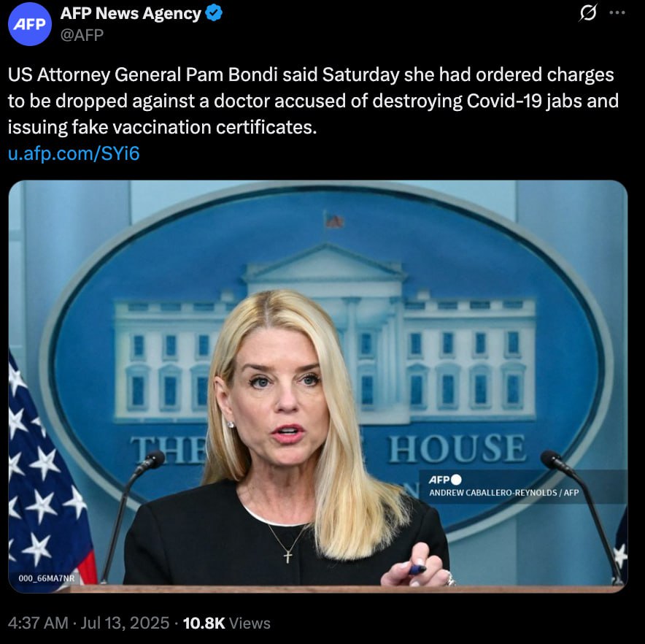Click the HOUSE lettering in the photo
This screenshot has height=644, width=645.
[x=457, y=448]
